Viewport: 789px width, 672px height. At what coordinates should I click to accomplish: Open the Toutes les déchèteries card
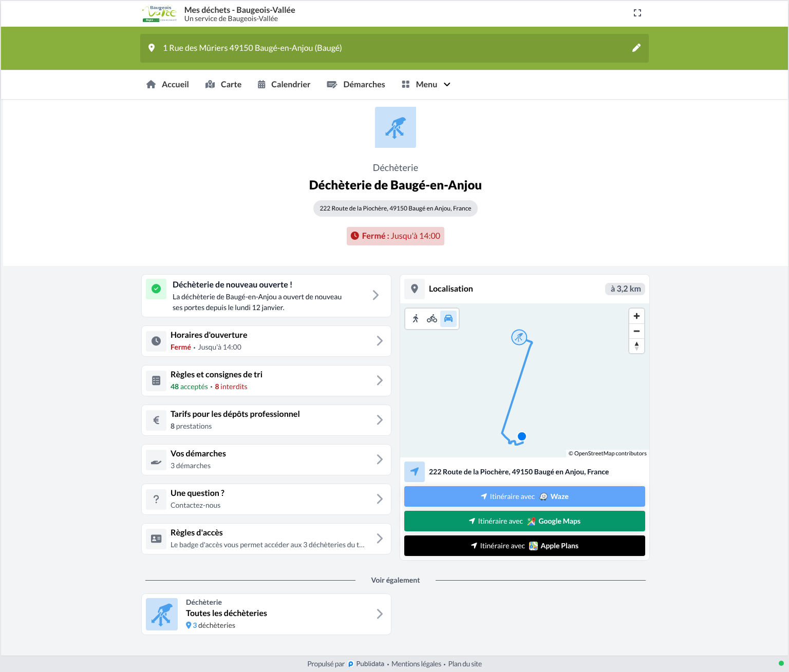pyautogui.click(x=266, y=614)
